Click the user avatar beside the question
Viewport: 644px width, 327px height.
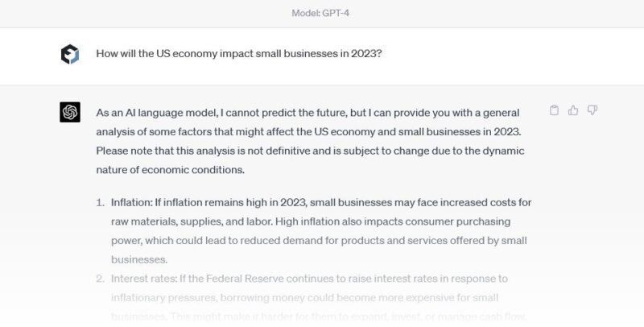[x=70, y=54]
